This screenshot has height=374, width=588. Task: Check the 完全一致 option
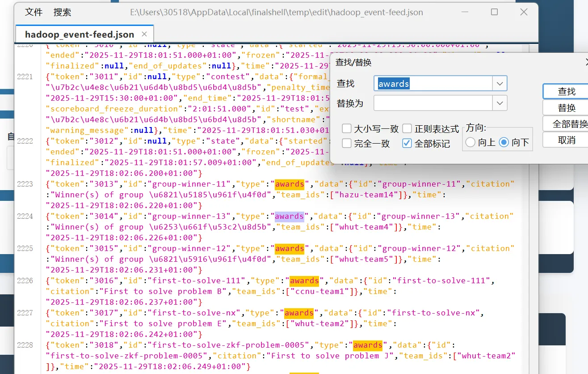point(347,144)
